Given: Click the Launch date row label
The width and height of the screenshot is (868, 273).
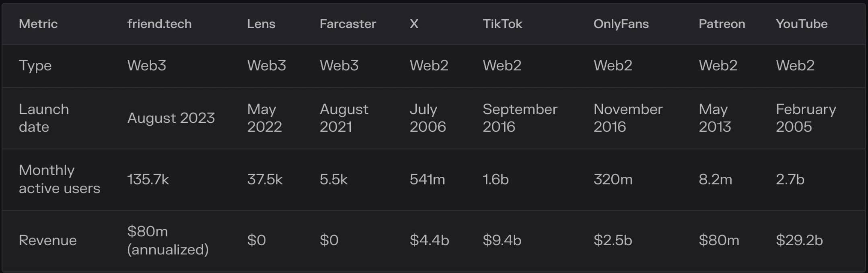Looking at the screenshot, I should pyautogui.click(x=44, y=118).
